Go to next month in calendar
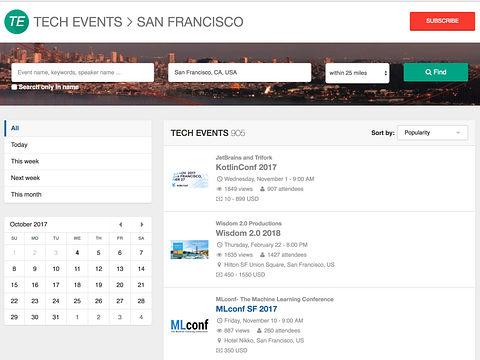The width and height of the screenshot is (480, 360). 142,224
